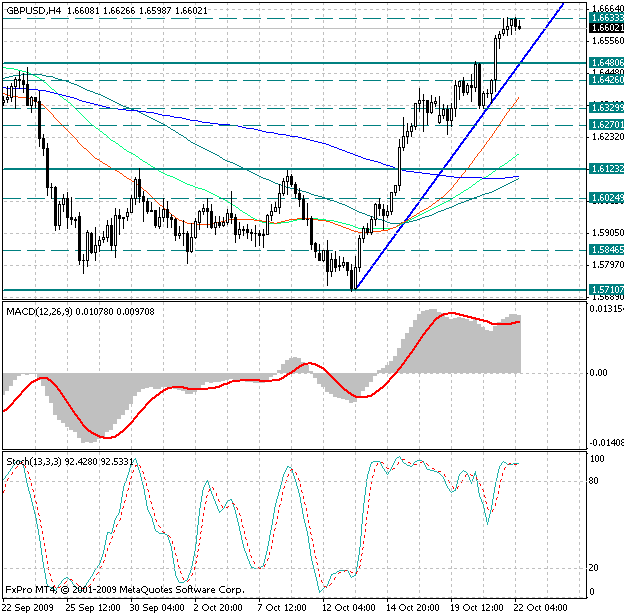
Task: Select the teal 1.63299 level label
Action: pos(606,108)
